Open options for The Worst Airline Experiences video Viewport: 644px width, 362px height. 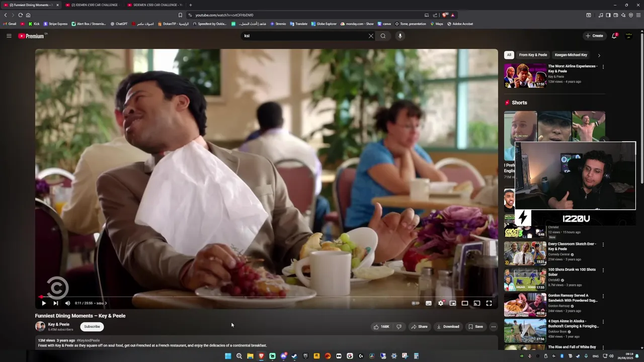pos(603,67)
